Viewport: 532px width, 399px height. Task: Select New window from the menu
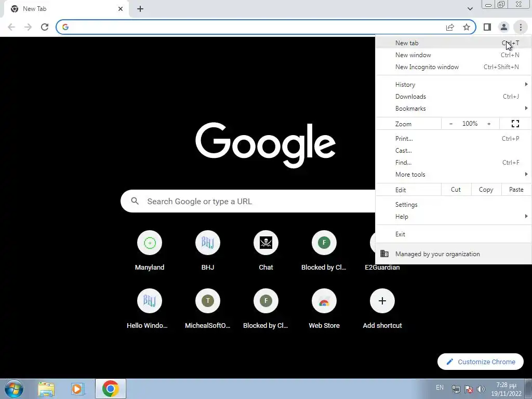click(x=454, y=55)
